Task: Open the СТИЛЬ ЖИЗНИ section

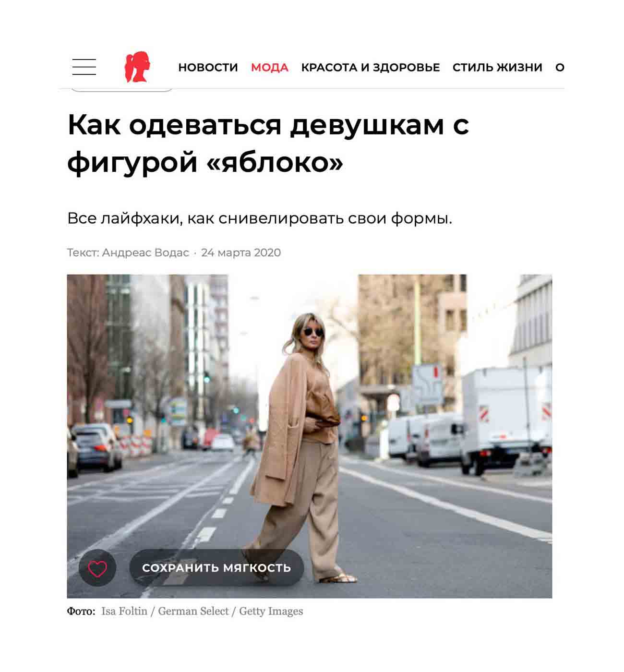Action: 497,67
